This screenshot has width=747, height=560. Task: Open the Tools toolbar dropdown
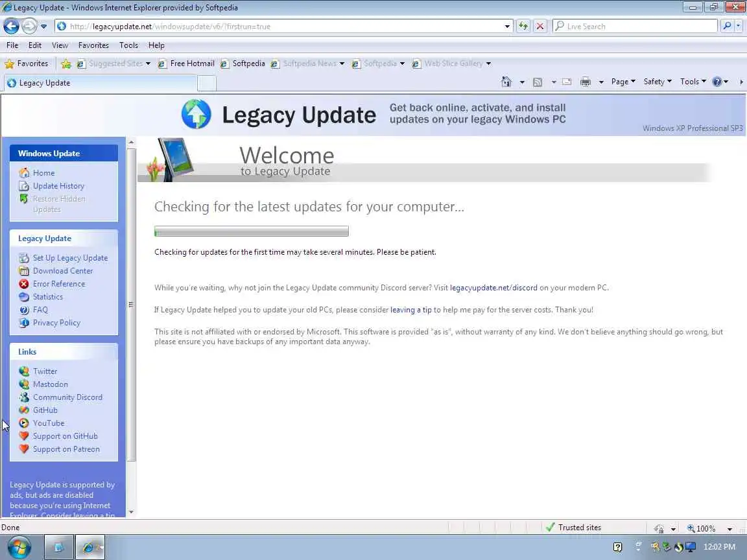pos(693,82)
